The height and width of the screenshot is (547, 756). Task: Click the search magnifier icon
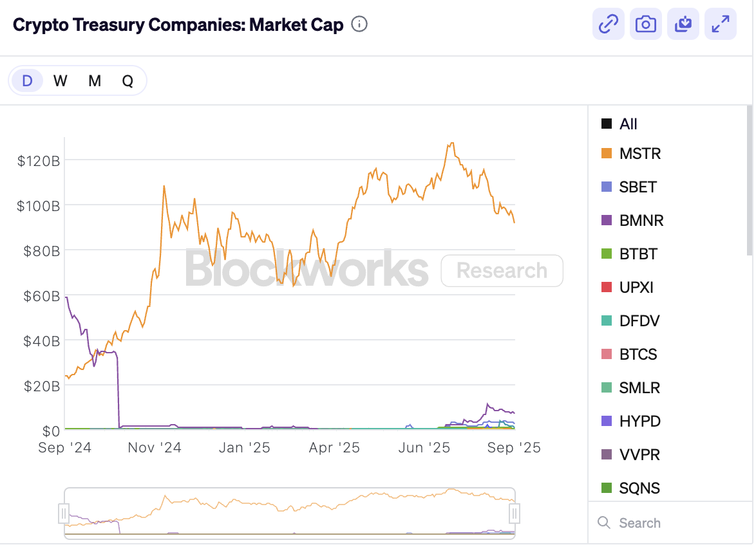tap(603, 523)
